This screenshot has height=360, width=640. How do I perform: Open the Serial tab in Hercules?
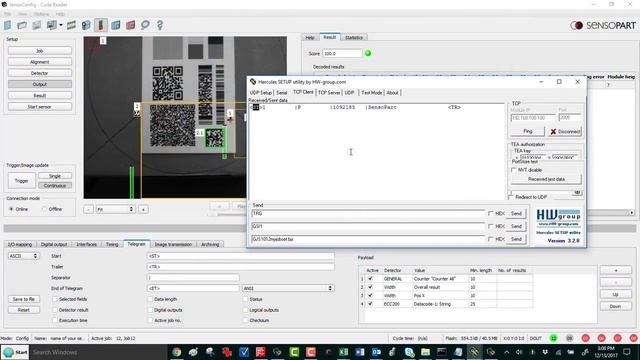(282, 93)
